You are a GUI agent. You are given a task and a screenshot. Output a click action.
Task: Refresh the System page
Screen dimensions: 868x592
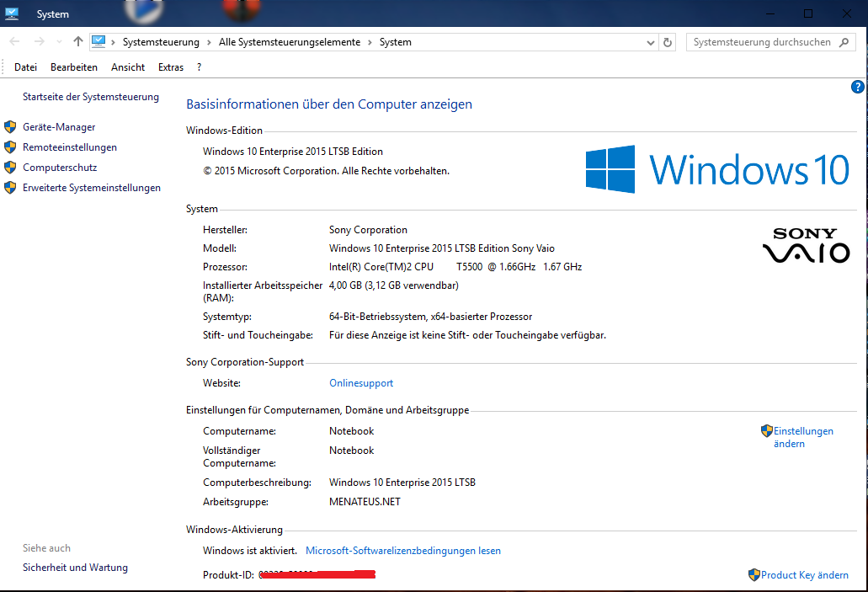click(668, 42)
